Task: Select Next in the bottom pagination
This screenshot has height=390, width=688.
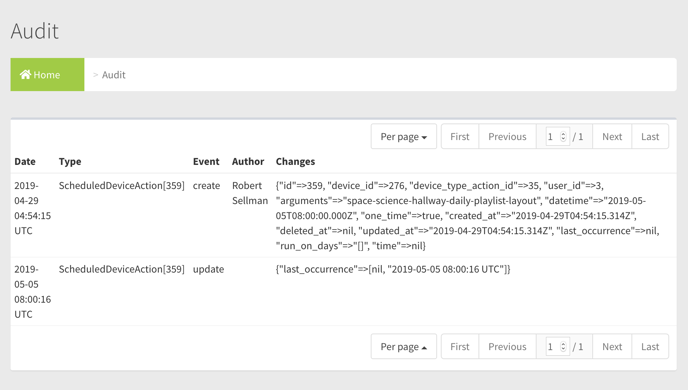Action: [612, 347]
